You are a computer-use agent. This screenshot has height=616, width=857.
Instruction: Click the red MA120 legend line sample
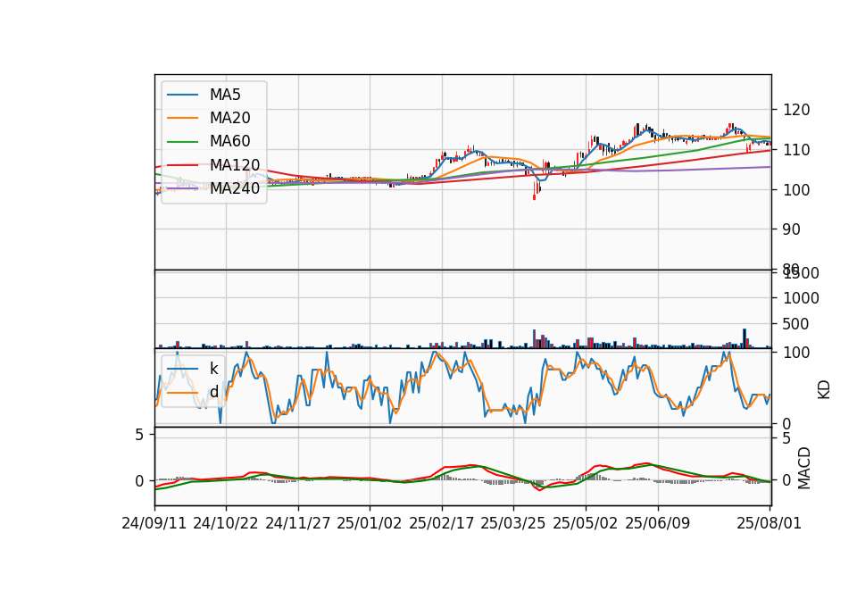(x=182, y=164)
